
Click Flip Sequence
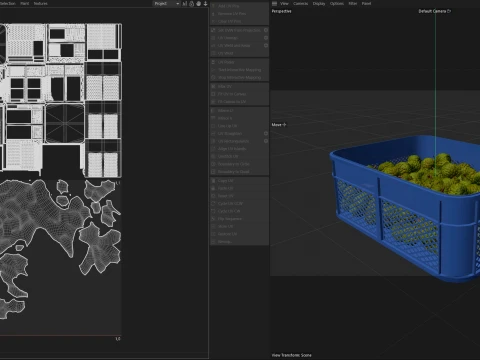coord(239,219)
